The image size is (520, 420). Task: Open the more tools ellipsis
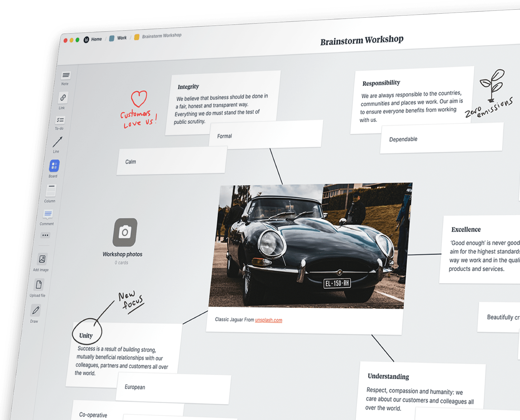[x=45, y=235]
